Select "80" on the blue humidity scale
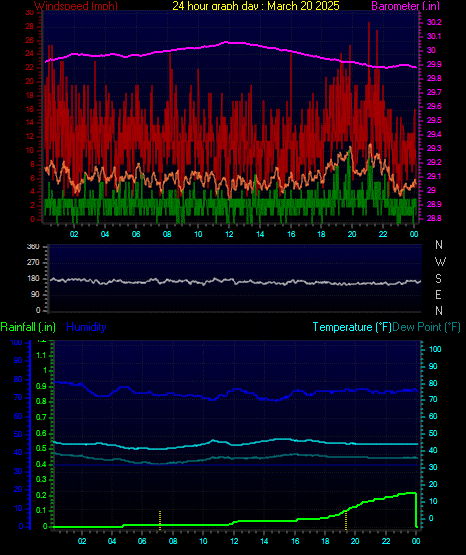Screen dimensions: 466x555 coord(18,379)
